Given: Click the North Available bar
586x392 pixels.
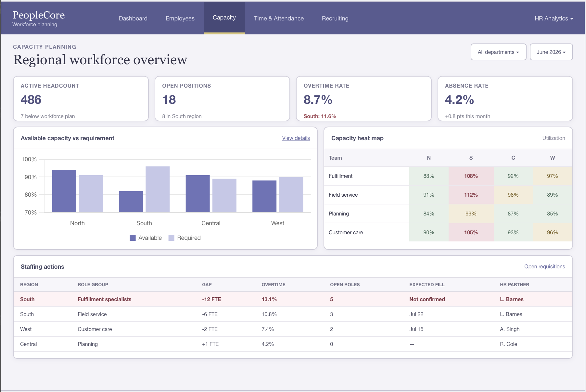Looking at the screenshot, I should [x=64, y=191].
